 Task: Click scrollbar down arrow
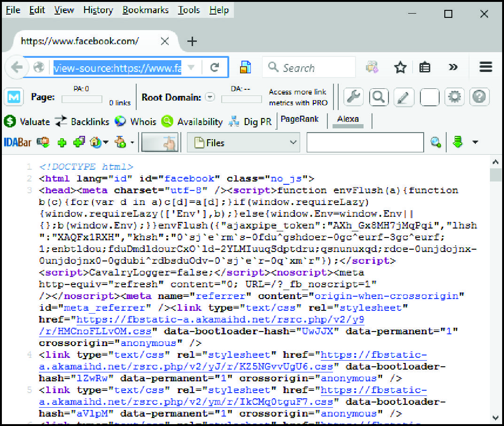pyautogui.click(x=496, y=418)
